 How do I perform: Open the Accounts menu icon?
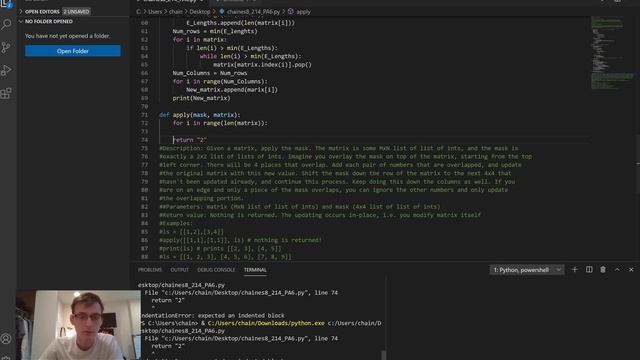pyautogui.click(x=6, y=338)
